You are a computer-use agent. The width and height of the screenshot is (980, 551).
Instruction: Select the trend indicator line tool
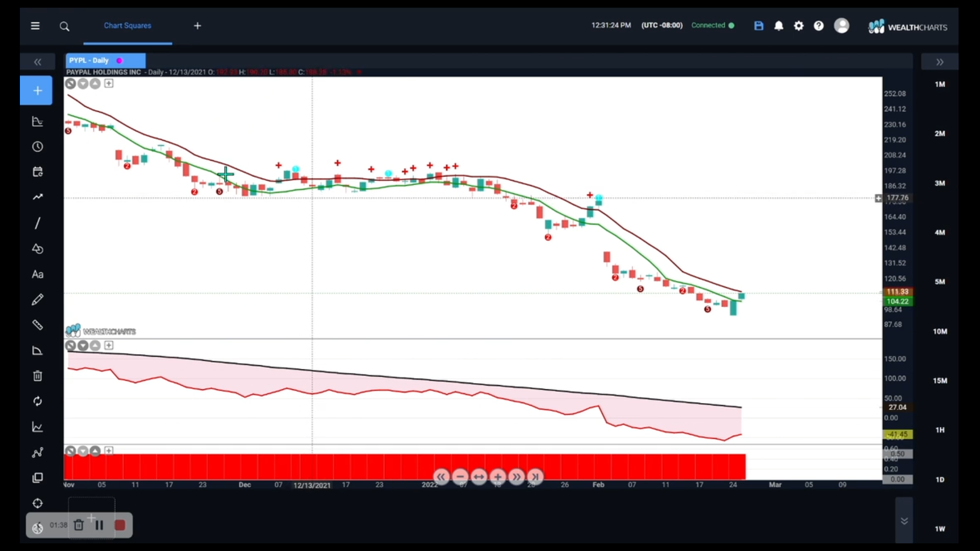tap(37, 197)
